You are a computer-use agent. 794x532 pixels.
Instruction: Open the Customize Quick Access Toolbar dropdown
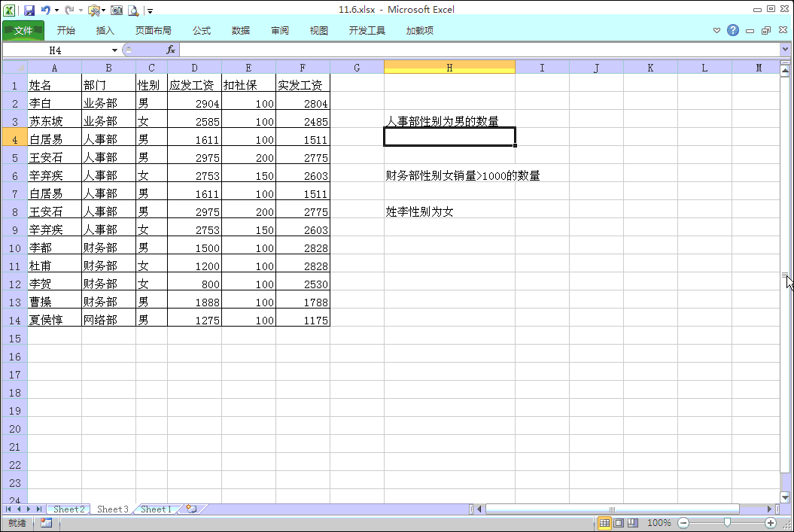click(x=150, y=11)
